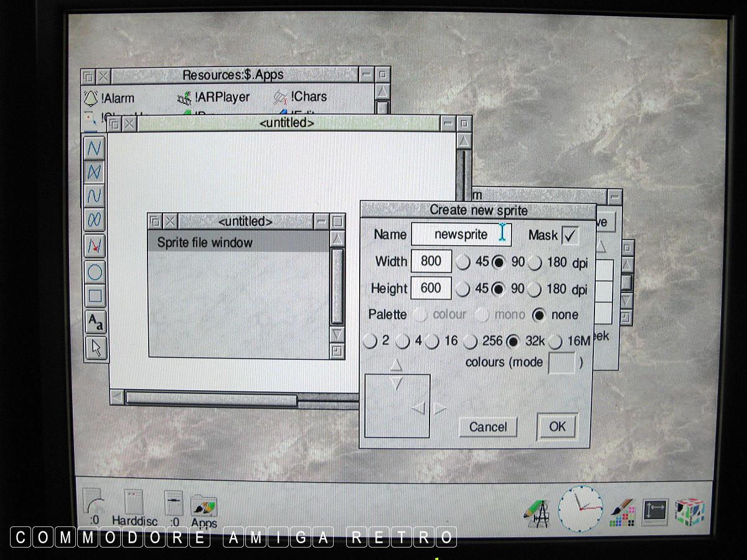This screenshot has width=747, height=560.
Task: Choose the ellipse tool in Draw toolbar
Action: click(x=95, y=271)
